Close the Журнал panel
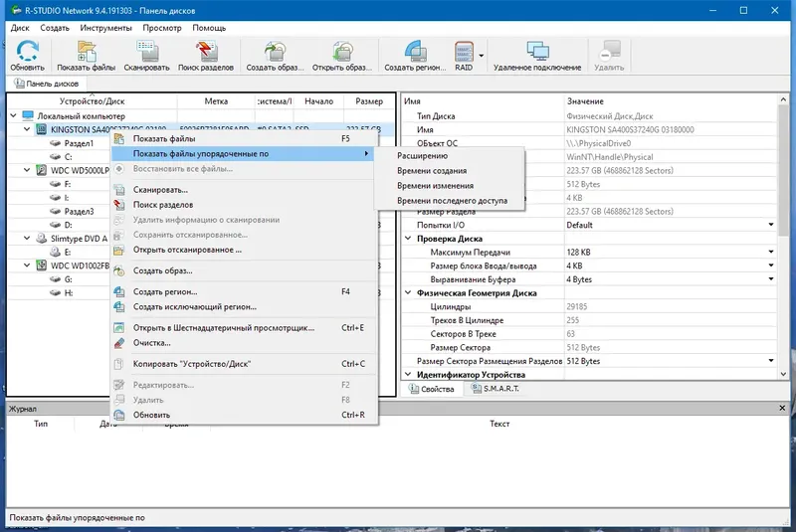 pyautogui.click(x=782, y=409)
